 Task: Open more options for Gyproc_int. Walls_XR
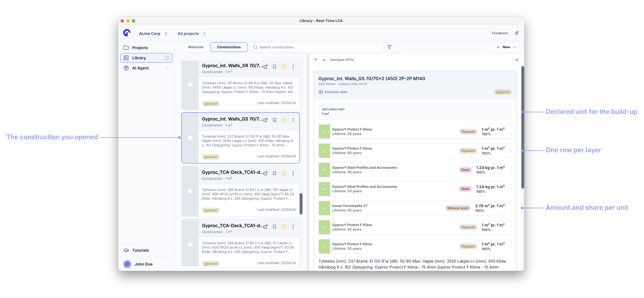pos(293,67)
